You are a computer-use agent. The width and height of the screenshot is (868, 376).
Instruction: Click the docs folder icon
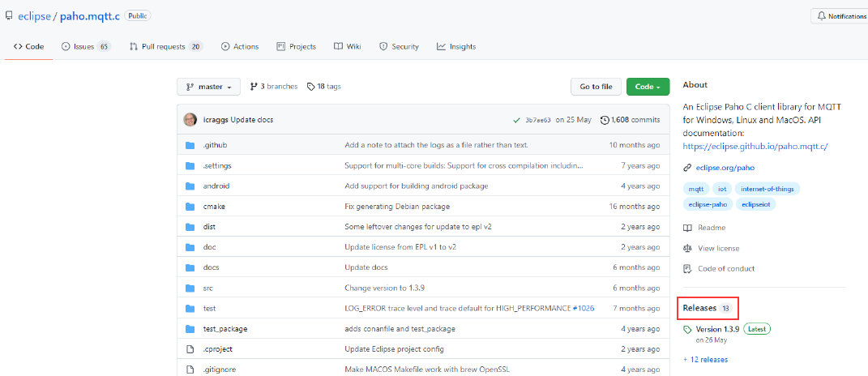190,267
